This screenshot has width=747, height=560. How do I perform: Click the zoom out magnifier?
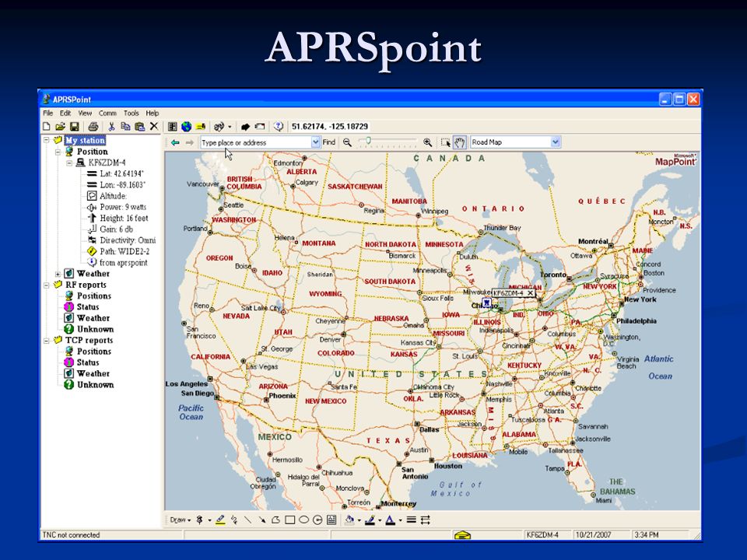click(347, 142)
